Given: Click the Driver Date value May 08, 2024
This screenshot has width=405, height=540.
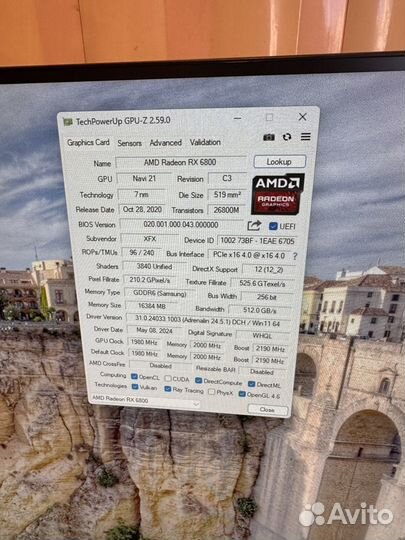Looking at the screenshot, I should pos(155,330).
